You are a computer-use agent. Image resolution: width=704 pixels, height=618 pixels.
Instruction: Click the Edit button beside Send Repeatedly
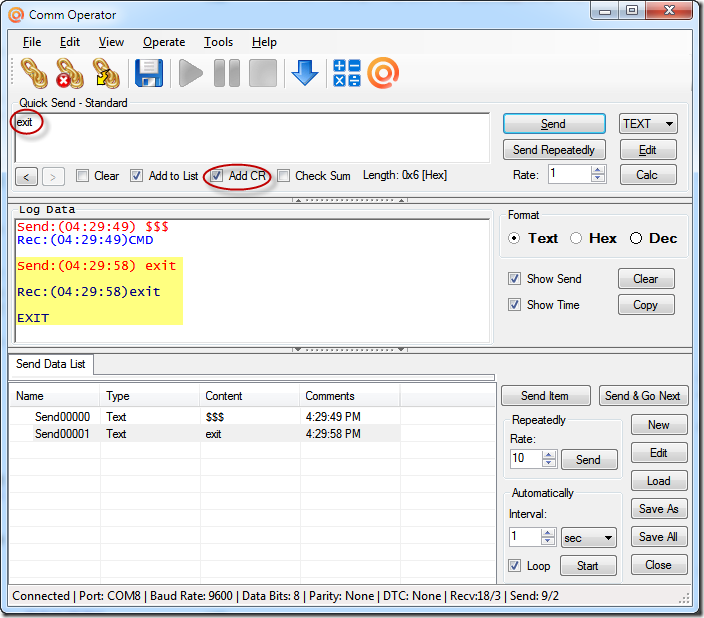click(x=648, y=150)
